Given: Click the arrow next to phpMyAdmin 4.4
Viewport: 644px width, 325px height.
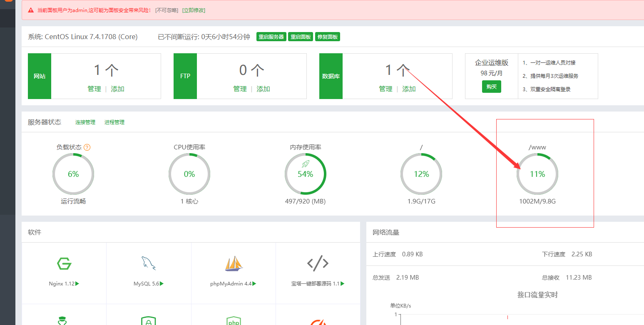Looking at the screenshot, I should tap(254, 284).
